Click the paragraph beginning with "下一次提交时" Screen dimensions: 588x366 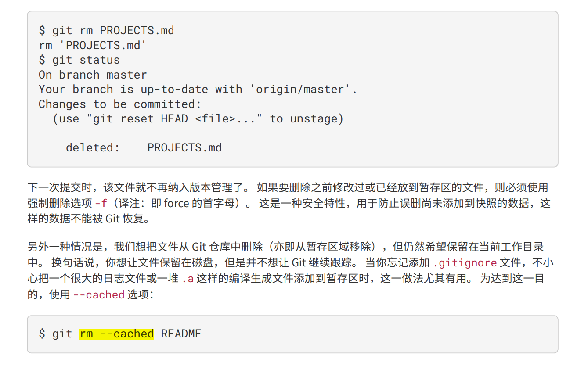(x=288, y=203)
